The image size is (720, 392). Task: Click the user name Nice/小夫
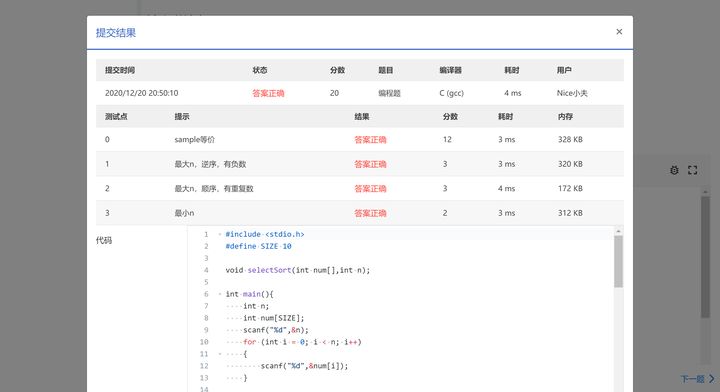coord(572,93)
